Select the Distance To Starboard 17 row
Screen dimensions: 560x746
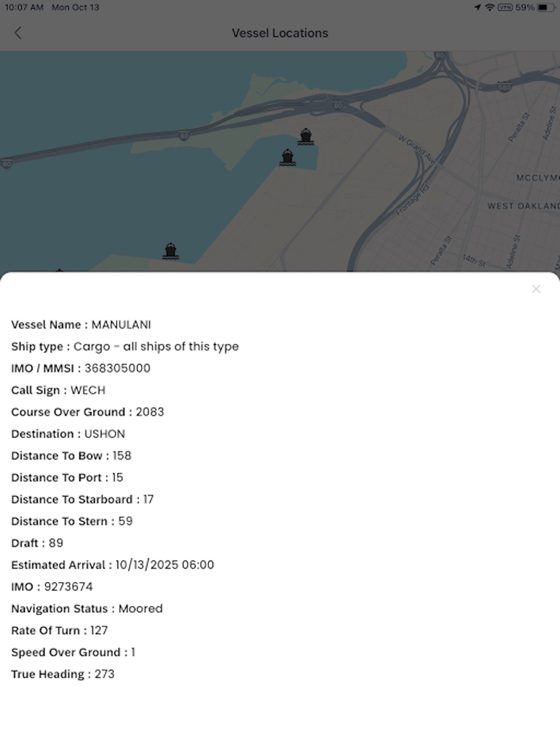[83, 499]
